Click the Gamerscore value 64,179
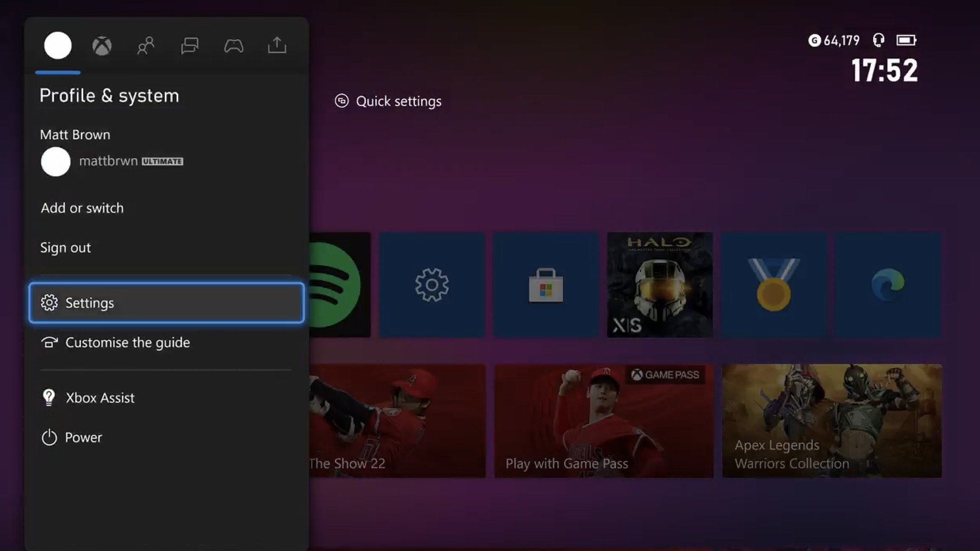The width and height of the screenshot is (980, 551). 842,41
